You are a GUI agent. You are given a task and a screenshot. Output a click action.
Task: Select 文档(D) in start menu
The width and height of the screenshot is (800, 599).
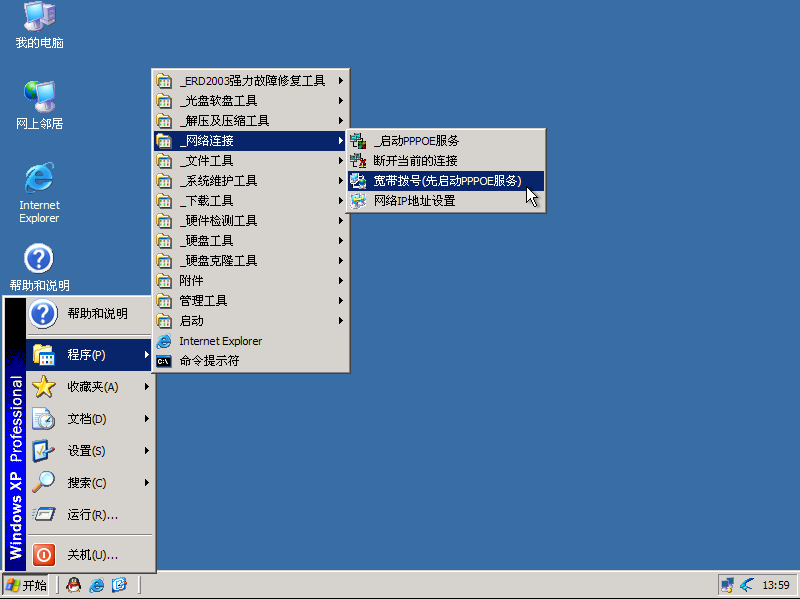coord(90,419)
